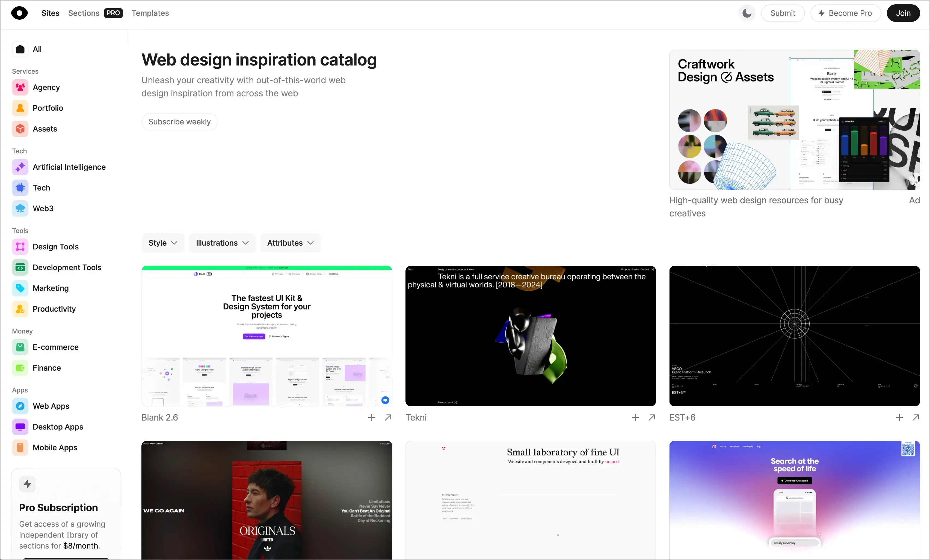Select the Artificial Intelligence category icon
930x560 pixels.
tap(20, 167)
